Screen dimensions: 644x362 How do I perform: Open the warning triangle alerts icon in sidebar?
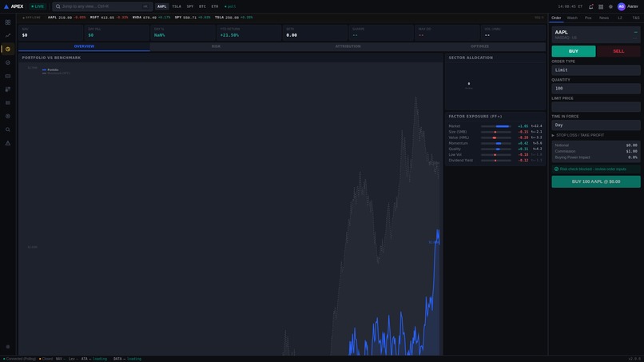pos(8,143)
